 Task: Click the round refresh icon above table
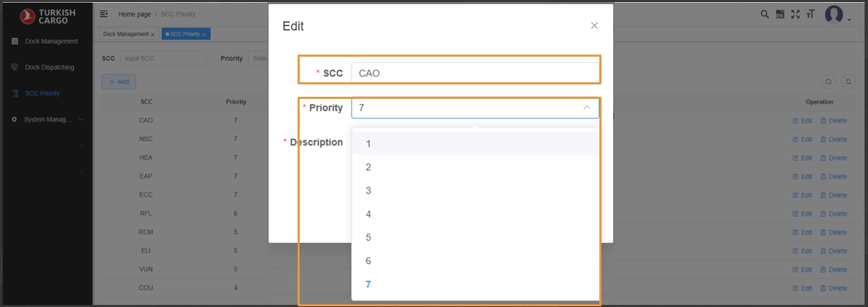[848, 82]
